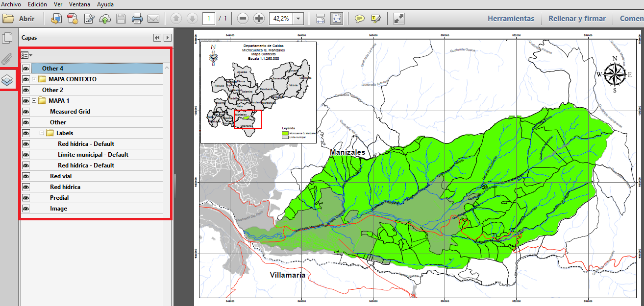Enter fullscreen reading mode
The image size is (644, 306).
click(x=398, y=18)
